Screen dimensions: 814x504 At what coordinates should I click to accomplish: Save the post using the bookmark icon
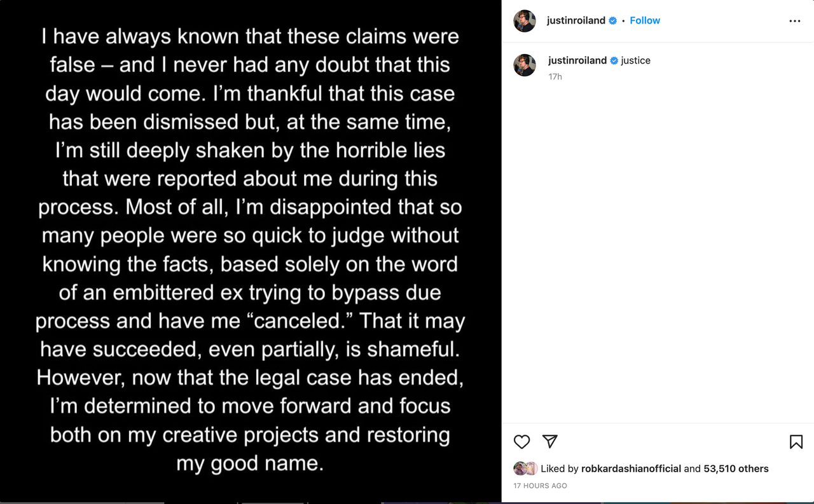(x=796, y=442)
